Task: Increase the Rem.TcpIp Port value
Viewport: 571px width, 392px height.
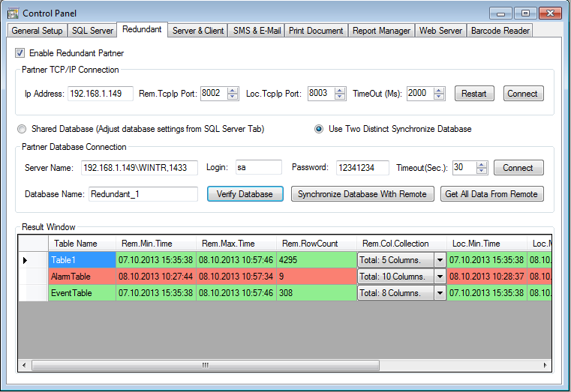Action: (x=233, y=90)
